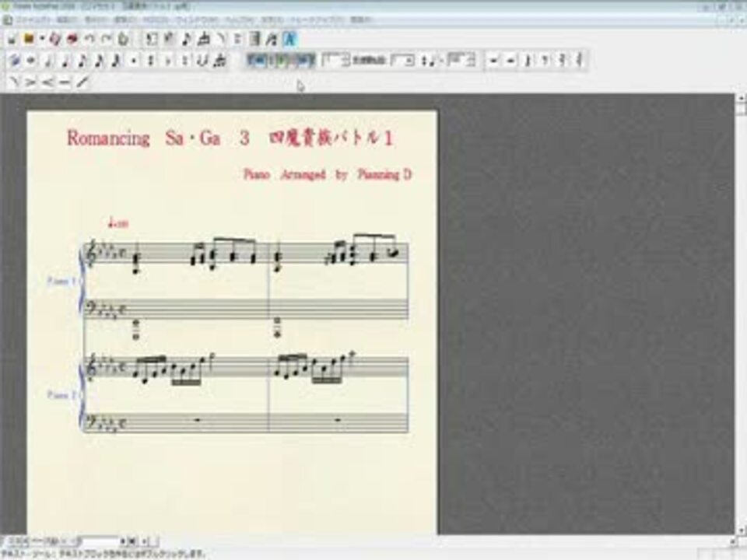Screen dimensions: 747x560
Task: Select the Text tool icon highlighted in blue
Action: pos(289,39)
